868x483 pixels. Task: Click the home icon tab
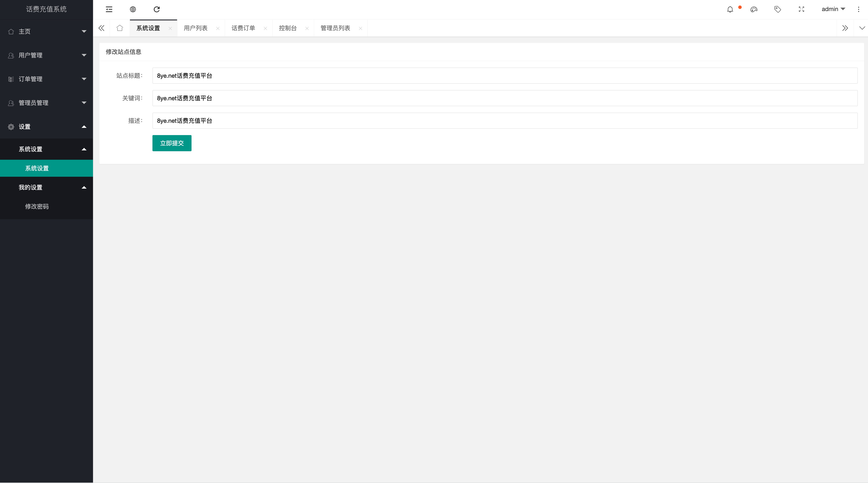point(120,28)
